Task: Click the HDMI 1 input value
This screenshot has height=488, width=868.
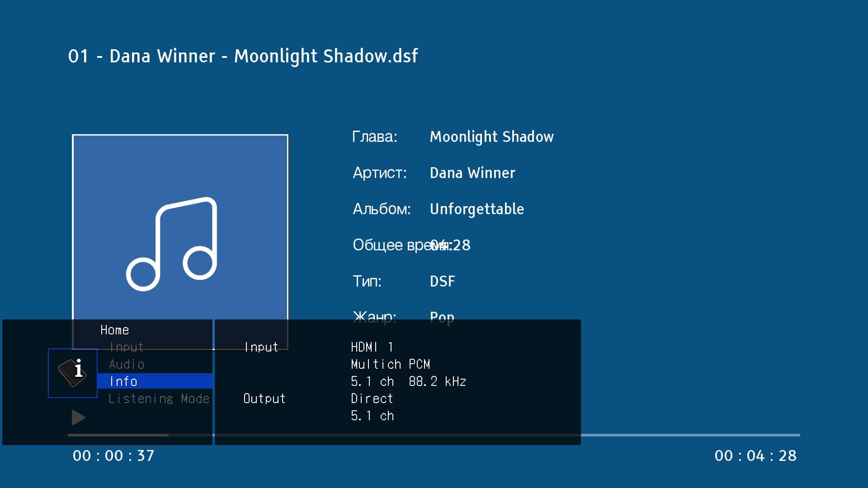Action: 372,347
